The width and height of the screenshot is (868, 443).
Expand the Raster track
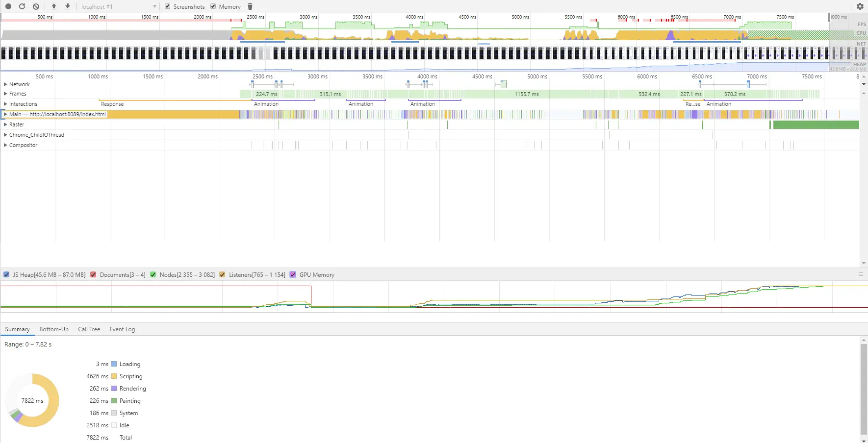point(5,124)
